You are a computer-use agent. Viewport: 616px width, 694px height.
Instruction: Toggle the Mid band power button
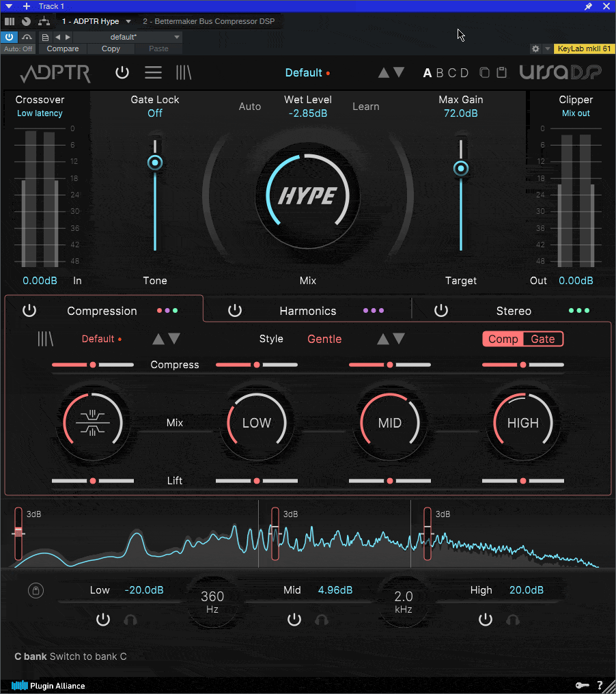click(x=294, y=620)
